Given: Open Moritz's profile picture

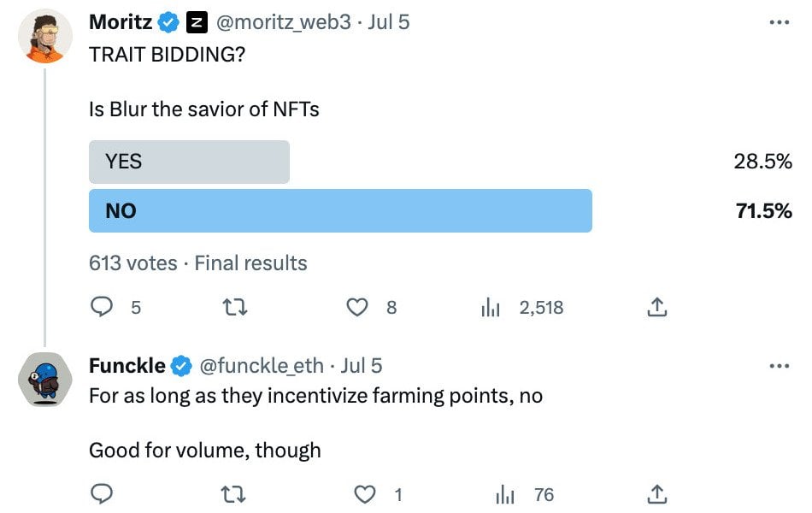Looking at the screenshot, I should click(45, 37).
